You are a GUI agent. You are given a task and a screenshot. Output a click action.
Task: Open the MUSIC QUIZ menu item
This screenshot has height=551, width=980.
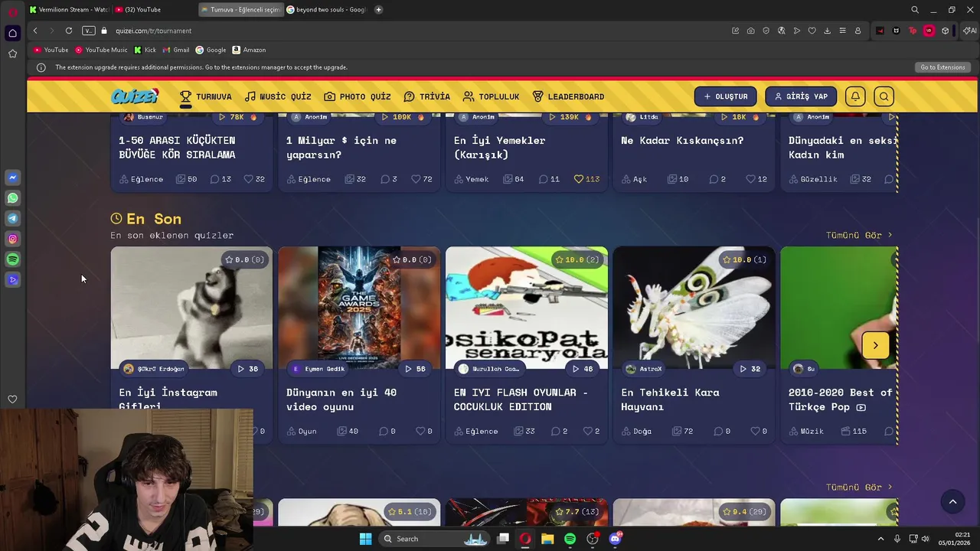(x=278, y=96)
